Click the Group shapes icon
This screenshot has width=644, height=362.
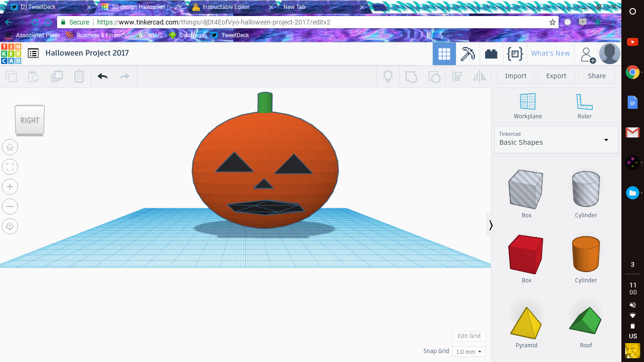411,76
